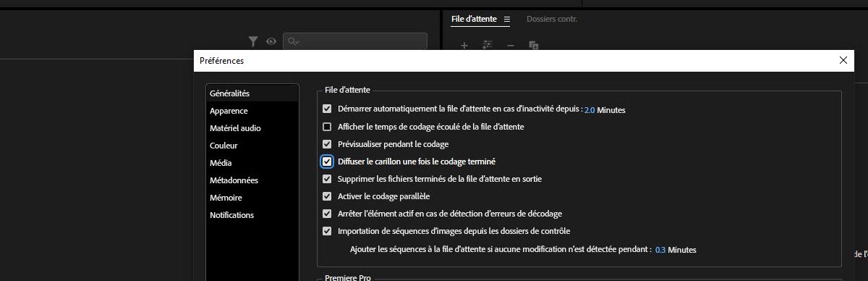Enable Afficher le temps de codage écoulé
The width and height of the screenshot is (868, 281).
click(x=327, y=127)
